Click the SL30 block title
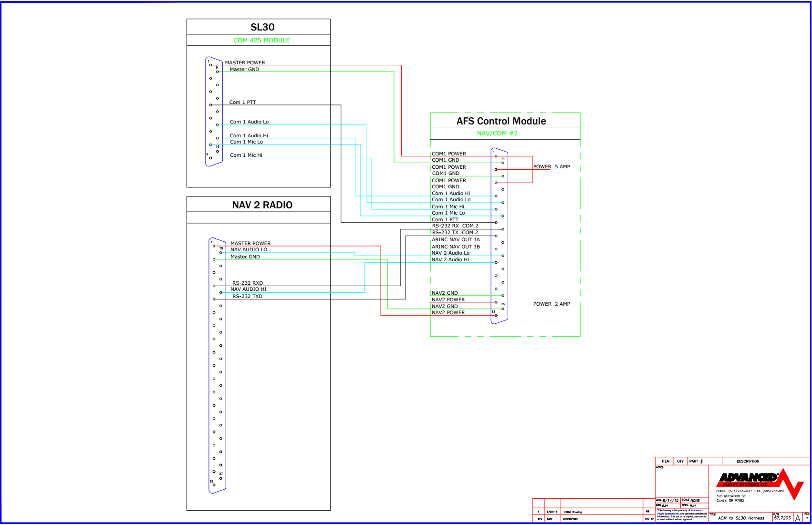This screenshot has width=812, height=525. tap(262, 27)
